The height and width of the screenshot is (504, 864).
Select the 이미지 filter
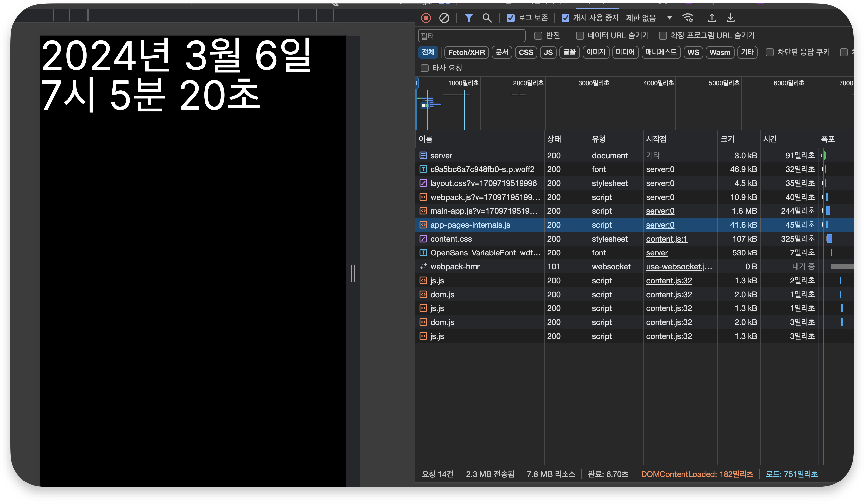tap(596, 52)
